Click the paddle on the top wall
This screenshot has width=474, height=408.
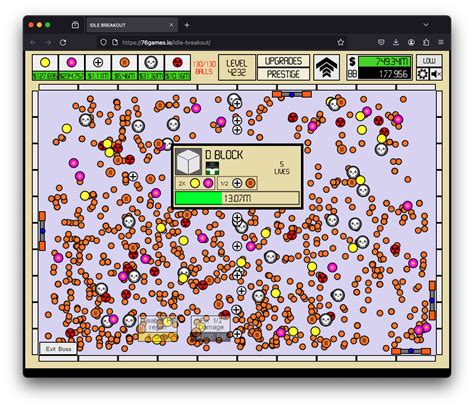coord(292,94)
